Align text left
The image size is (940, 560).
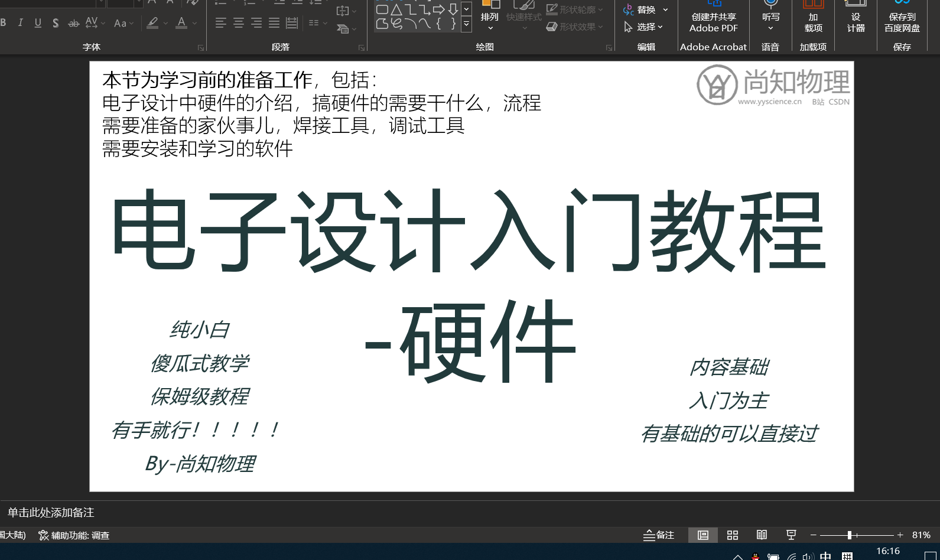coord(220,23)
